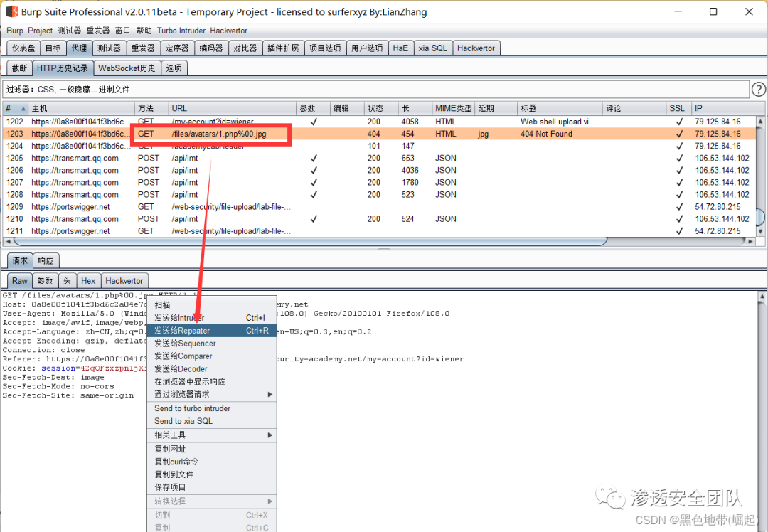Viewport: 768px width, 532px height.
Task: Expand the 转换选择 submenu
Action: tap(212, 501)
